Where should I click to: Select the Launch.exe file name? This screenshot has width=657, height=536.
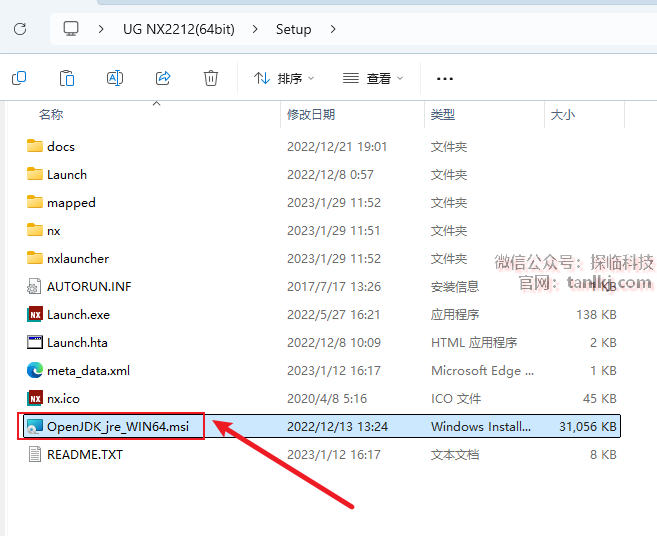(78, 315)
